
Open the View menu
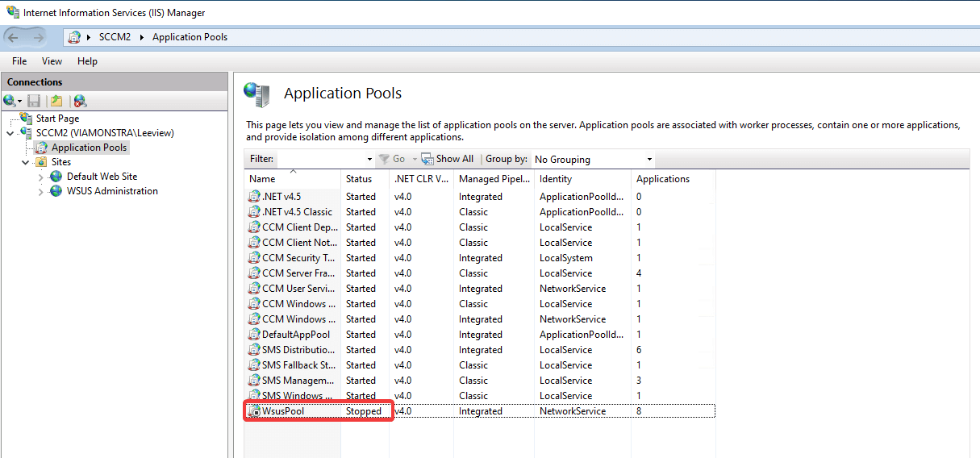point(52,61)
